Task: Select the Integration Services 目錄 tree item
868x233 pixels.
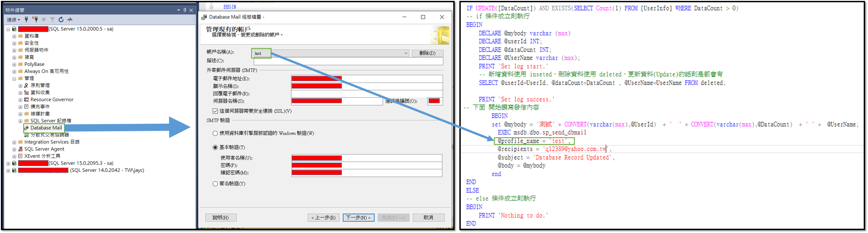Action: pos(52,142)
